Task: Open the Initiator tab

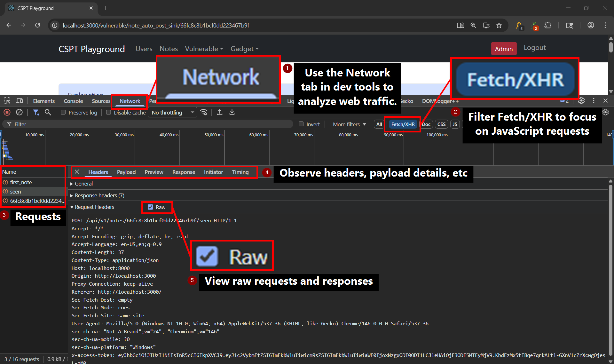Action: (213, 172)
